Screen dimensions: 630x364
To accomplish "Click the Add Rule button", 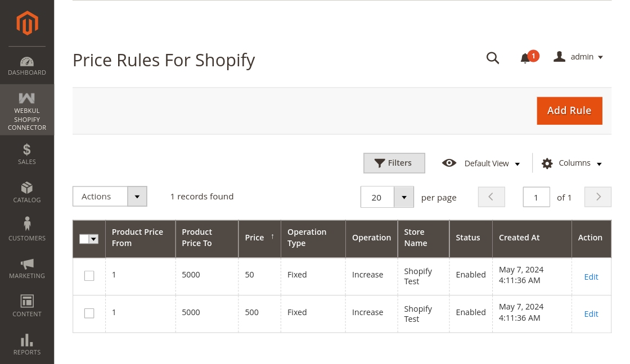I will (x=569, y=111).
